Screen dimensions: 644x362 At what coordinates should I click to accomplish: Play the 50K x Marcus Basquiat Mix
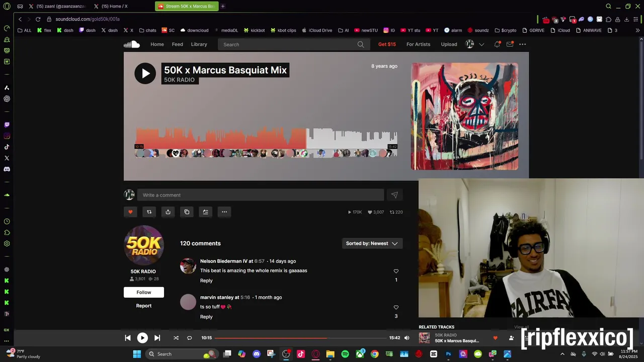pyautogui.click(x=145, y=73)
